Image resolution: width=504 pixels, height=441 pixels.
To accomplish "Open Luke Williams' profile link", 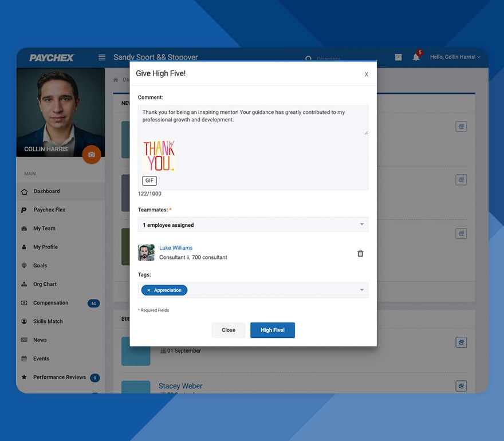I will tap(176, 248).
